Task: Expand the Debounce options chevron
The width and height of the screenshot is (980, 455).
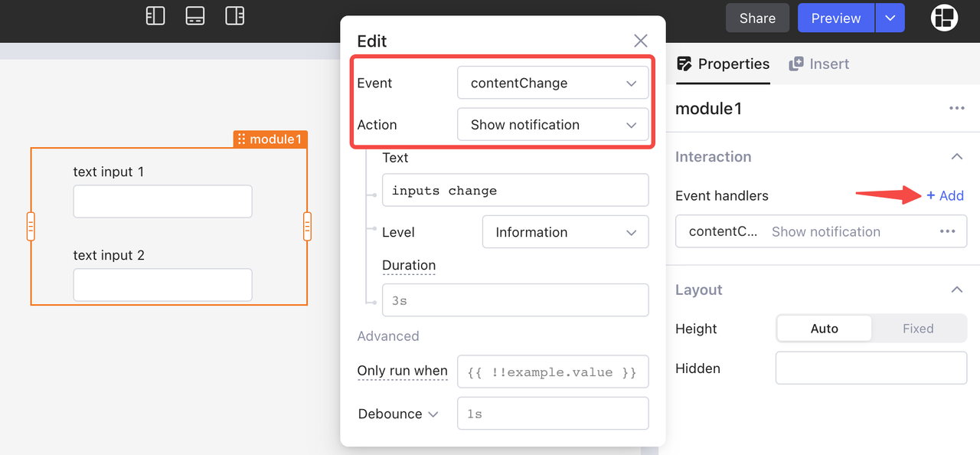Action: click(433, 414)
